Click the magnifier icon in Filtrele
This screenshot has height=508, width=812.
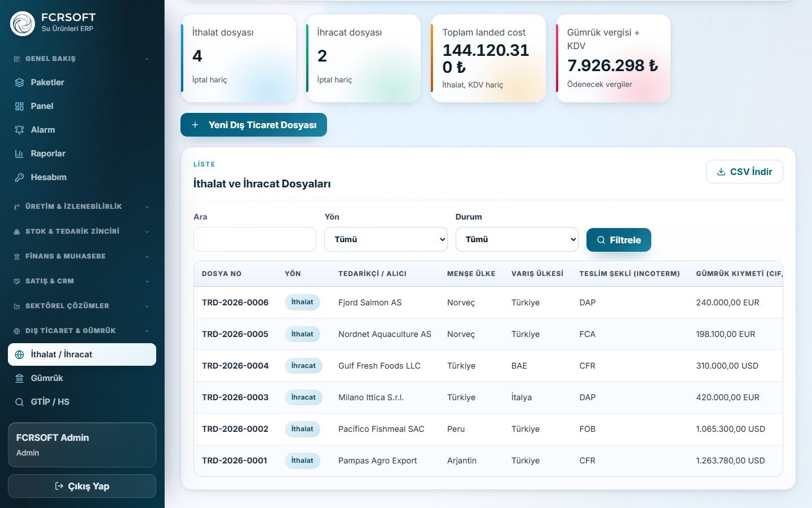(x=601, y=240)
